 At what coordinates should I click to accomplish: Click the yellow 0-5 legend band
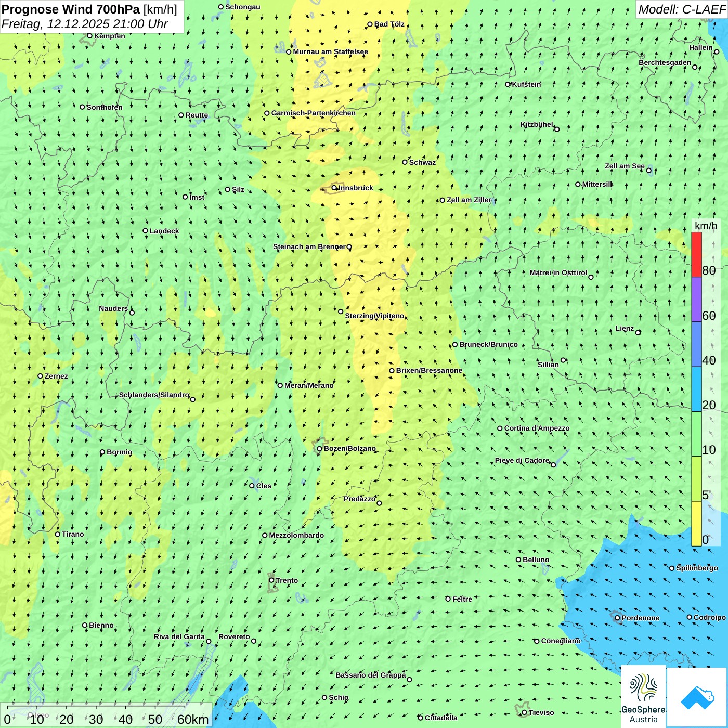(696, 524)
